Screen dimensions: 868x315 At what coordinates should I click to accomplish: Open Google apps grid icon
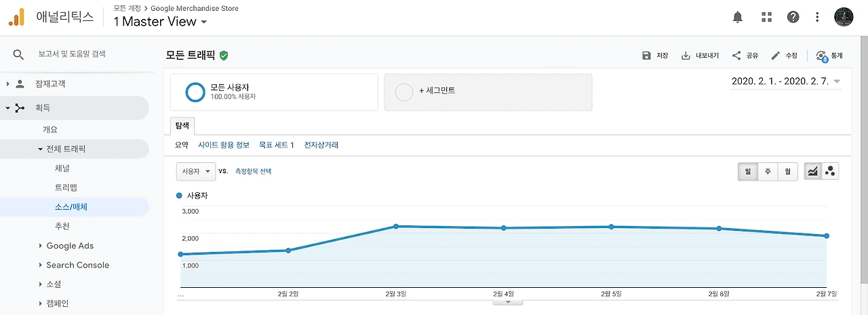point(767,18)
